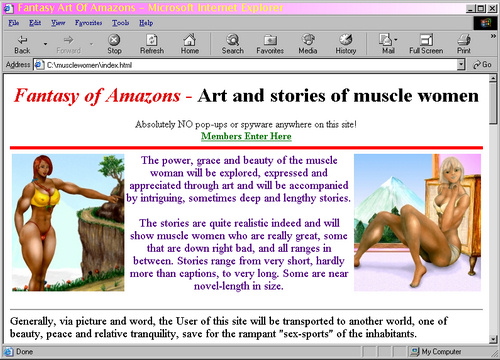This screenshot has width=500, height=360.
Task: Click the IE icon in title bar
Action: tap(8, 8)
